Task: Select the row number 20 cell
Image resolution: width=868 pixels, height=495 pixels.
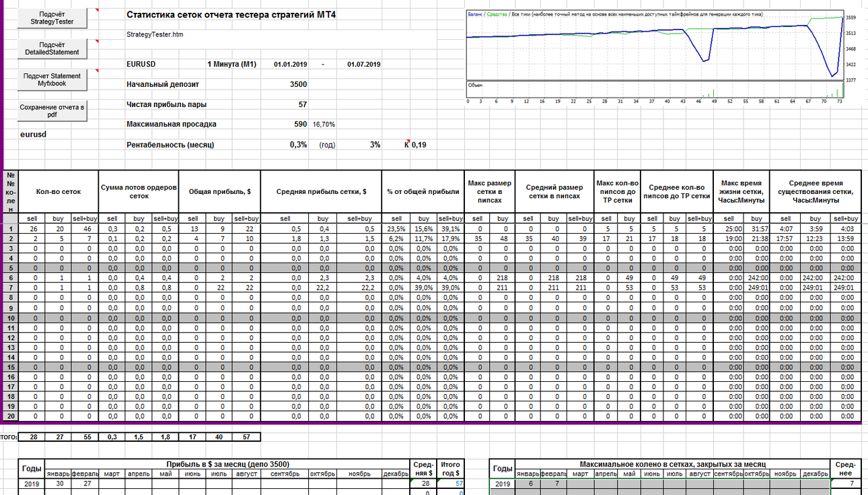Action: click(x=11, y=417)
